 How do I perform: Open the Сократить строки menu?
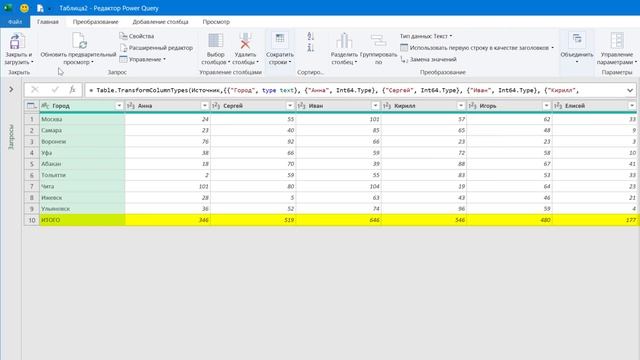point(280,49)
